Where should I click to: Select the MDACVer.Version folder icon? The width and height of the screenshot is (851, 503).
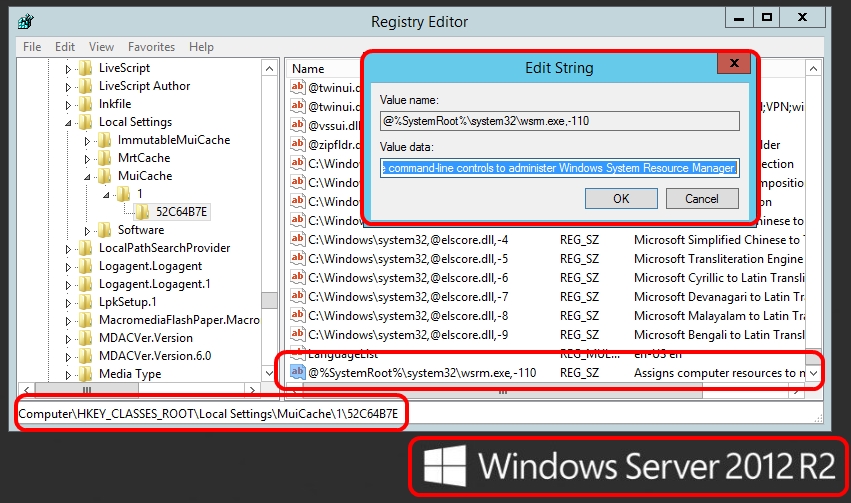86,338
